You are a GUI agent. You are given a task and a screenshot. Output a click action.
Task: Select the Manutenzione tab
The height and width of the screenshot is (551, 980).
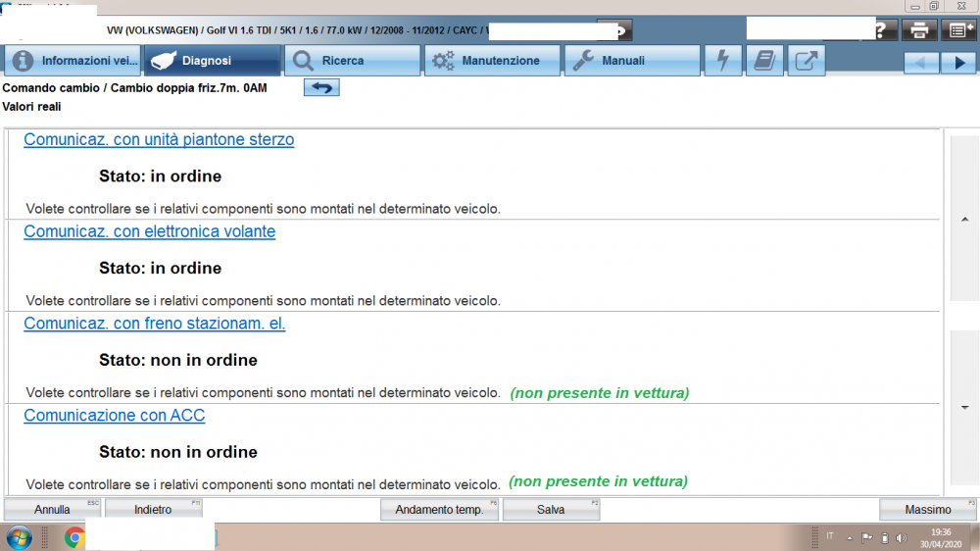pos(492,61)
